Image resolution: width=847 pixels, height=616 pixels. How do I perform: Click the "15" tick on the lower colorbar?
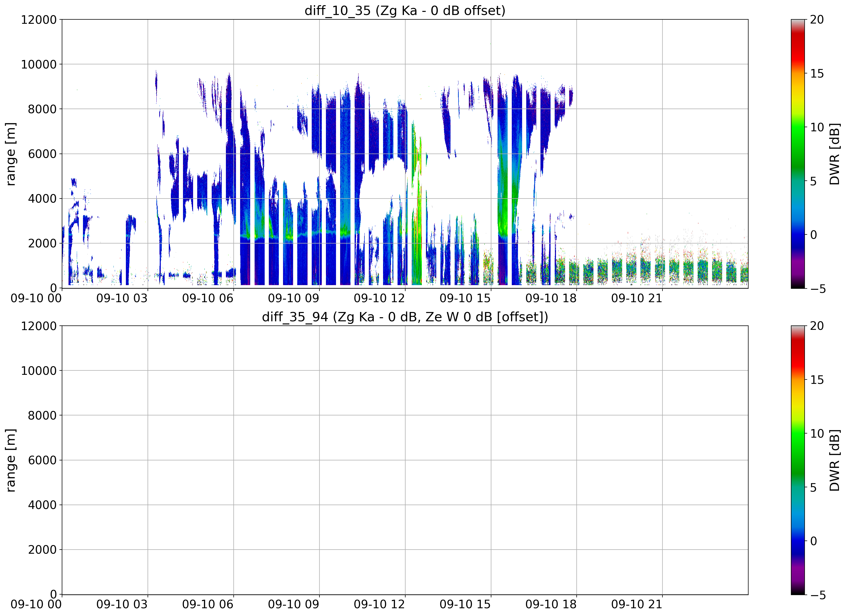tap(817, 380)
